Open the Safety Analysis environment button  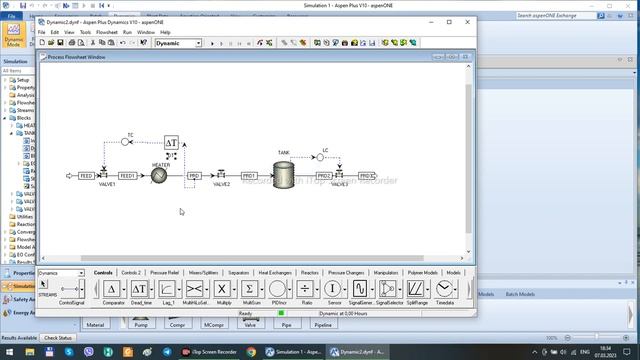click(x=18, y=300)
